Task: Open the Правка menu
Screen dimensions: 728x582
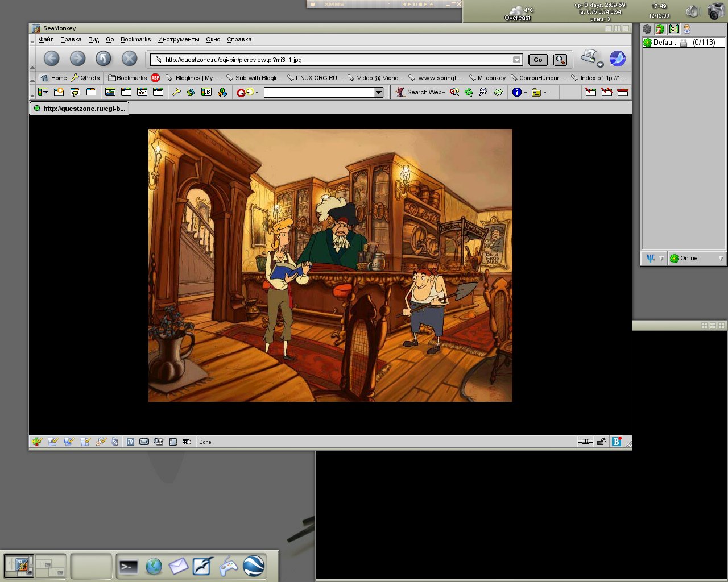Action: tap(71, 39)
